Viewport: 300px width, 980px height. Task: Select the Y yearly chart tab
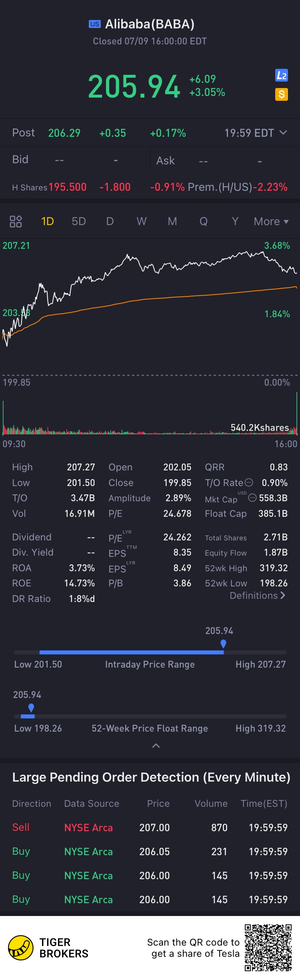coord(235,221)
